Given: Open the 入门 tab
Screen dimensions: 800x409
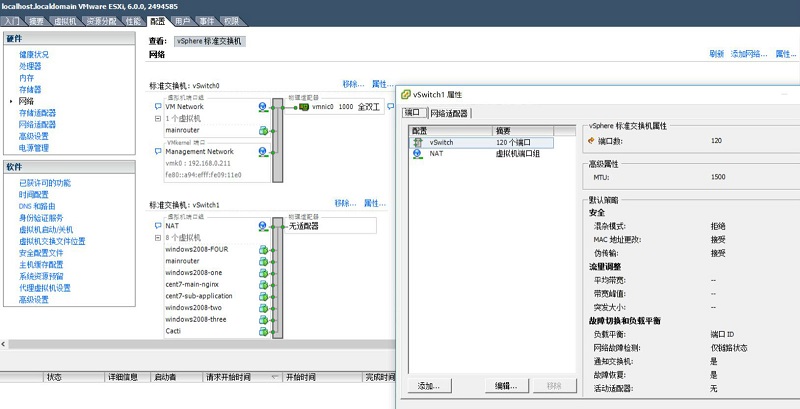Looking at the screenshot, I should click(x=11, y=21).
